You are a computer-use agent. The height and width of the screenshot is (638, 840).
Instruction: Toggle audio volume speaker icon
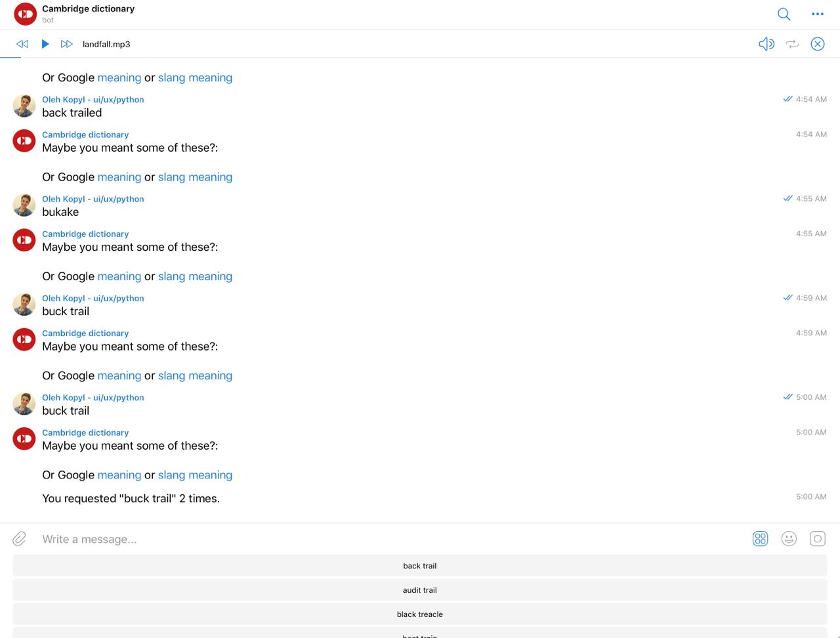[766, 44]
